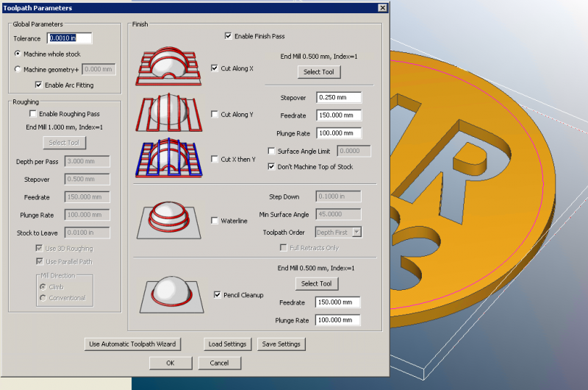Check the Cut Along Y checkbox
Viewport: 588px width, 390px height.
[x=215, y=114]
